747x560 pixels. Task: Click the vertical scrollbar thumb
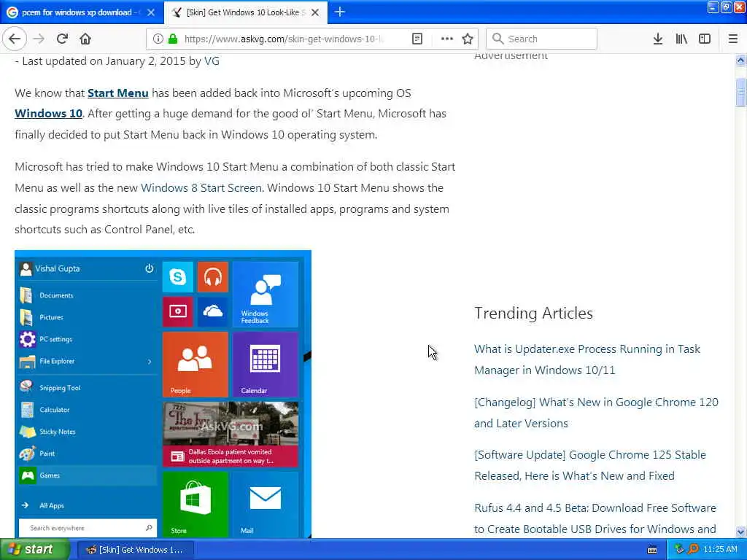(740, 91)
